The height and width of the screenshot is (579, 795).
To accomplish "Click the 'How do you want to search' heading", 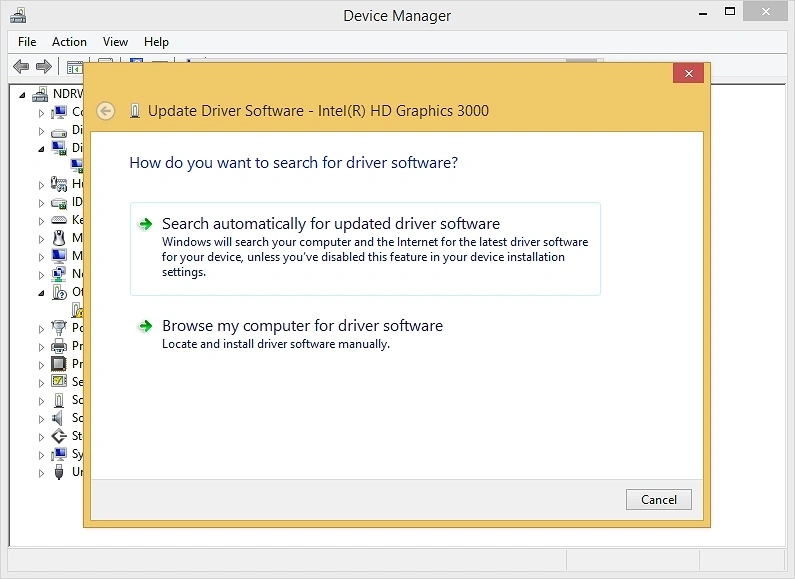I will [x=294, y=163].
